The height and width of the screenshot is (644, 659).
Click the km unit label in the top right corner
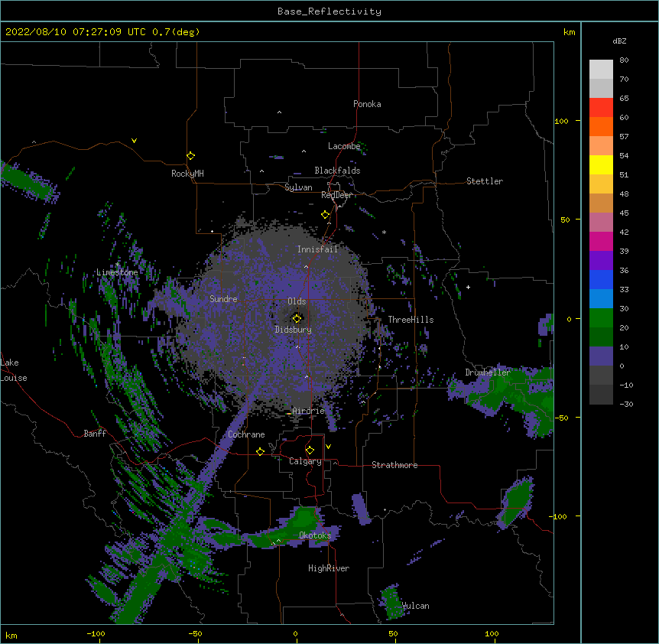[570, 32]
